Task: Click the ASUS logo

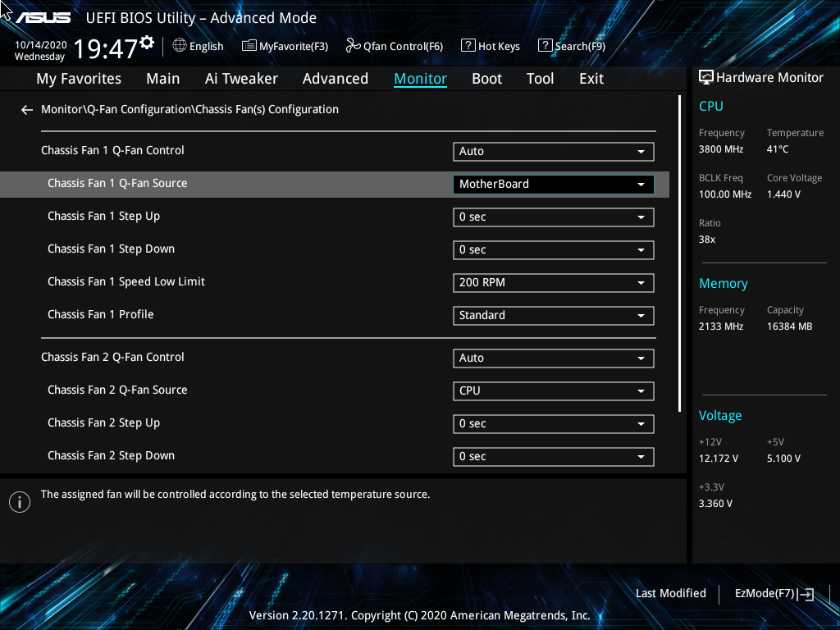Action: tap(43, 18)
